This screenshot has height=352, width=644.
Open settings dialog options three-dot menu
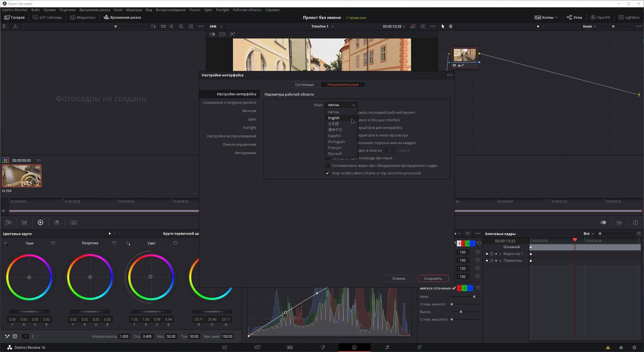point(449,75)
